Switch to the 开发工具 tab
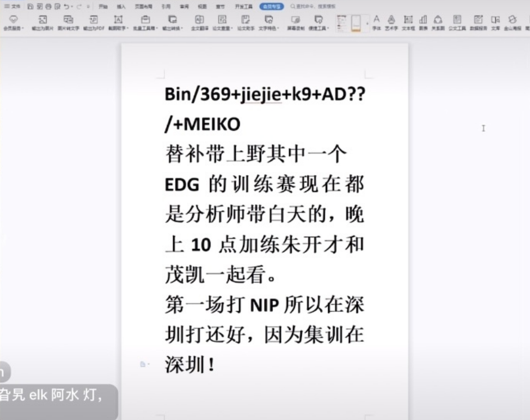The width and height of the screenshot is (530, 420). tap(244, 6)
